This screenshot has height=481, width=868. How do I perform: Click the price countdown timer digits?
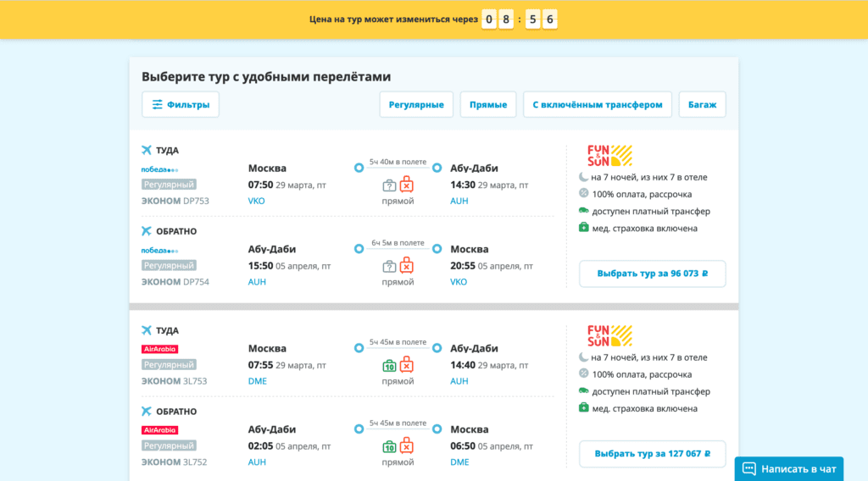click(520, 19)
